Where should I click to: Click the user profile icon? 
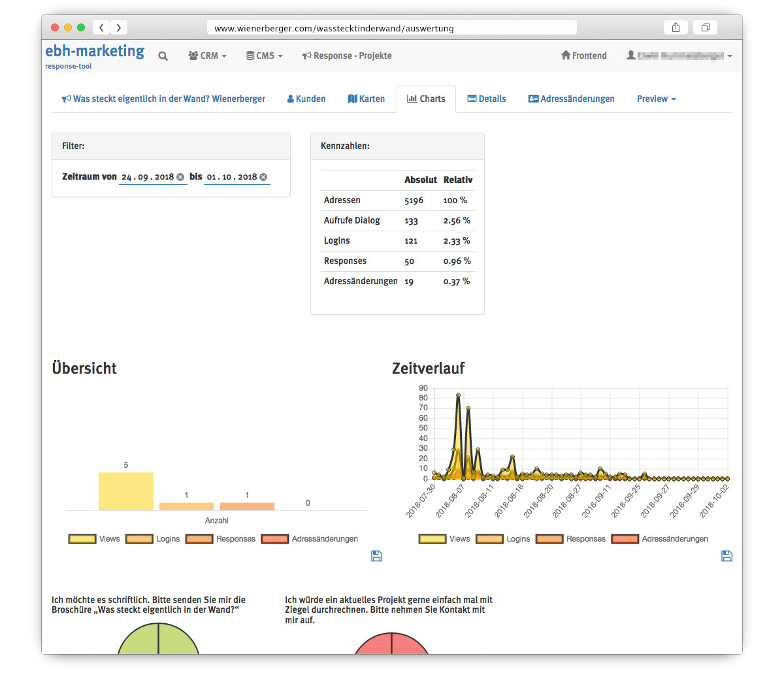point(631,56)
